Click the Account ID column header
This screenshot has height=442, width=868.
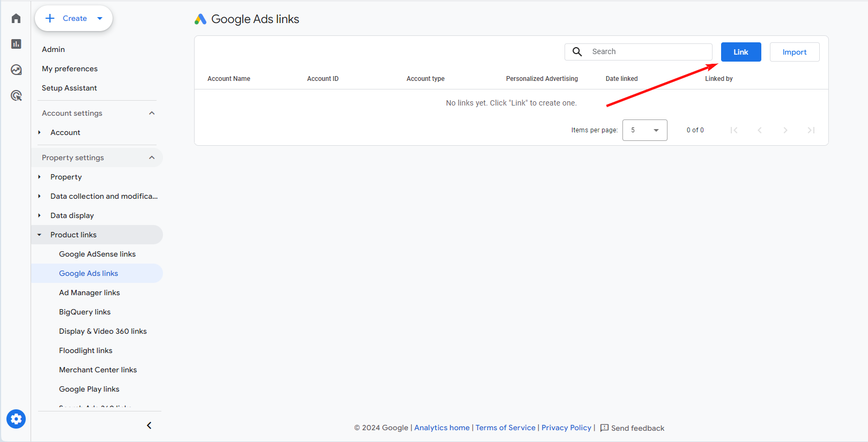[x=323, y=79]
